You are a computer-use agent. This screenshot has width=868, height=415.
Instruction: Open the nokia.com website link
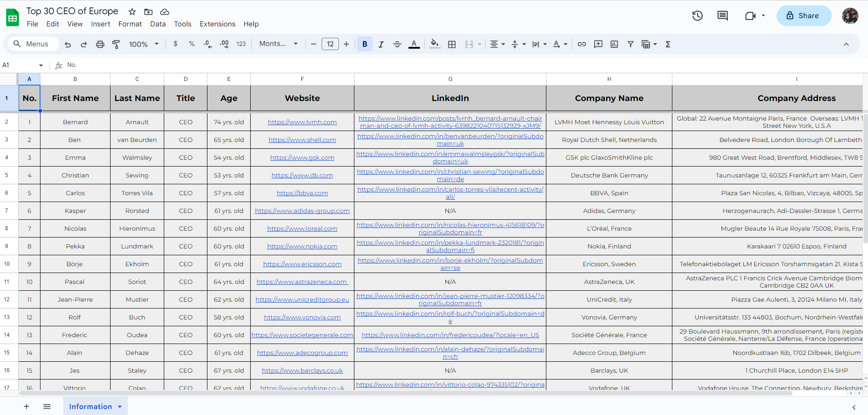pyautogui.click(x=302, y=246)
